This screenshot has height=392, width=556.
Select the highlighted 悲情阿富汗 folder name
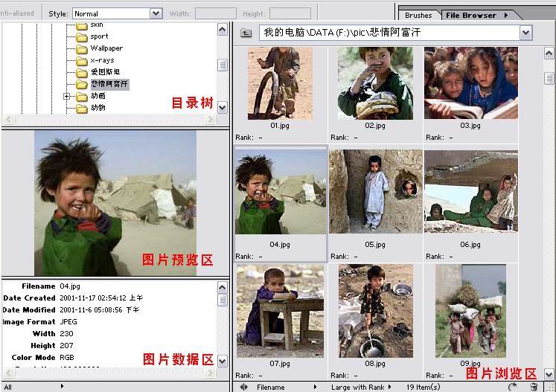pos(109,84)
